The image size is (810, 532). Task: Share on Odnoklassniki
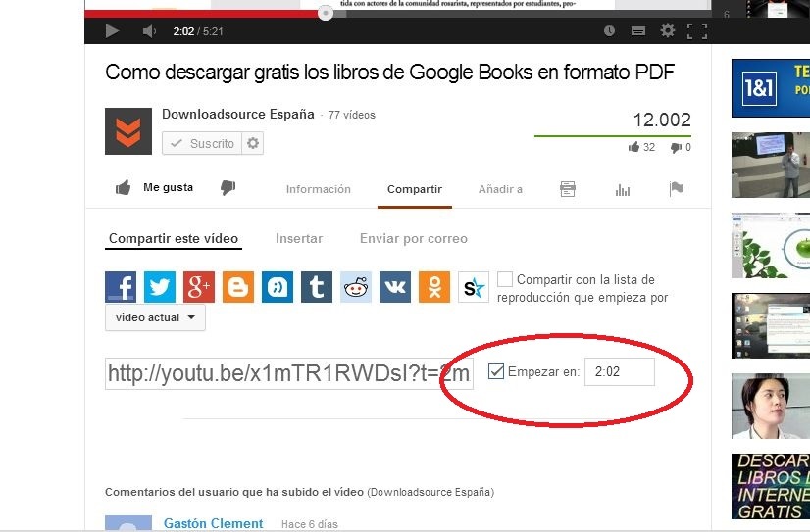pos(434,287)
